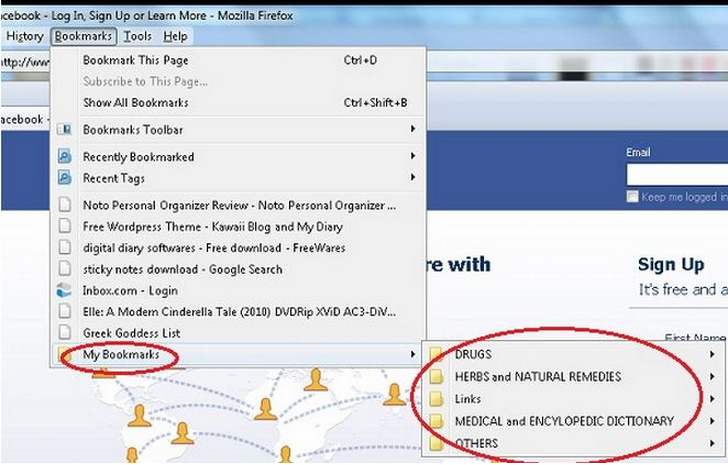Image resolution: width=728 pixels, height=465 pixels.
Task: Open the Links bookmark folder
Action: point(571,399)
